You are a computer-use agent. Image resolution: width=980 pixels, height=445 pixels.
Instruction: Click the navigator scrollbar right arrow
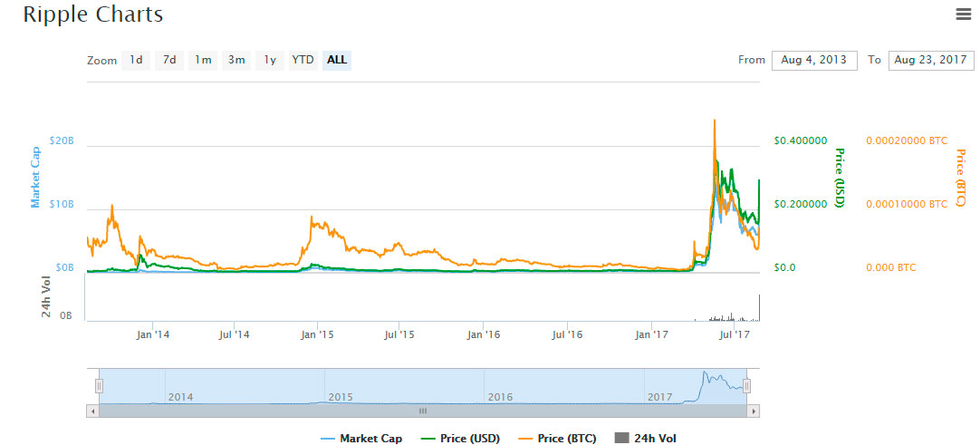[x=754, y=411]
